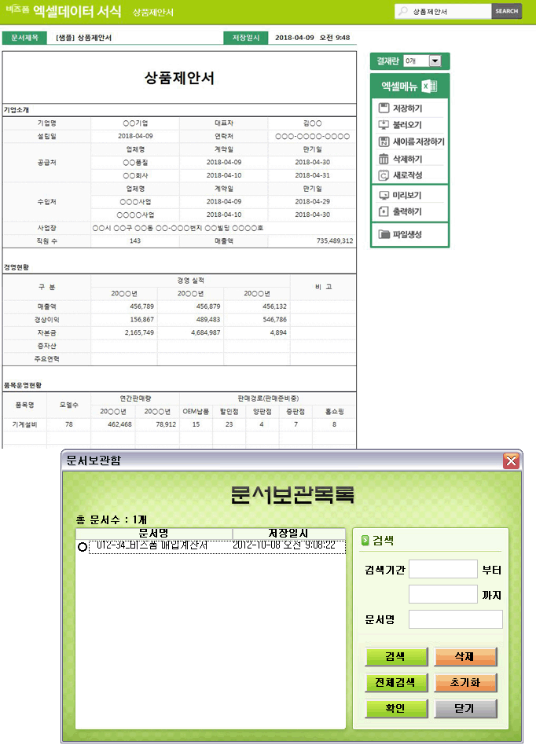Image resolution: width=536 pixels, height=756 pixels.
Task: Click the 사업장 address cell
Action: pyautogui.click(x=223, y=228)
